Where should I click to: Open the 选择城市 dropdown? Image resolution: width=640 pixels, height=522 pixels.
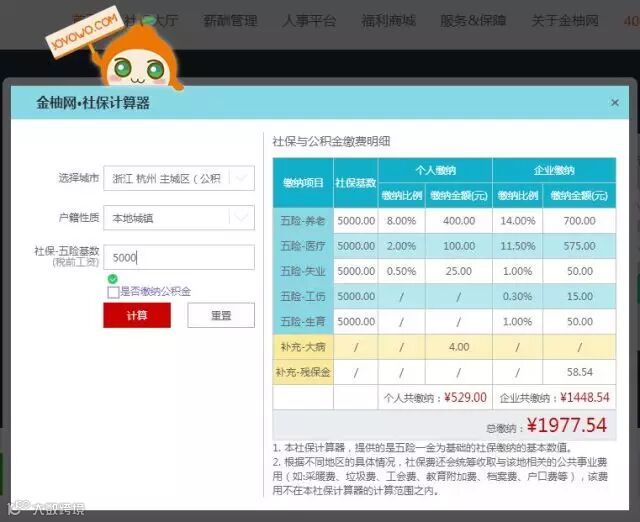(179, 178)
